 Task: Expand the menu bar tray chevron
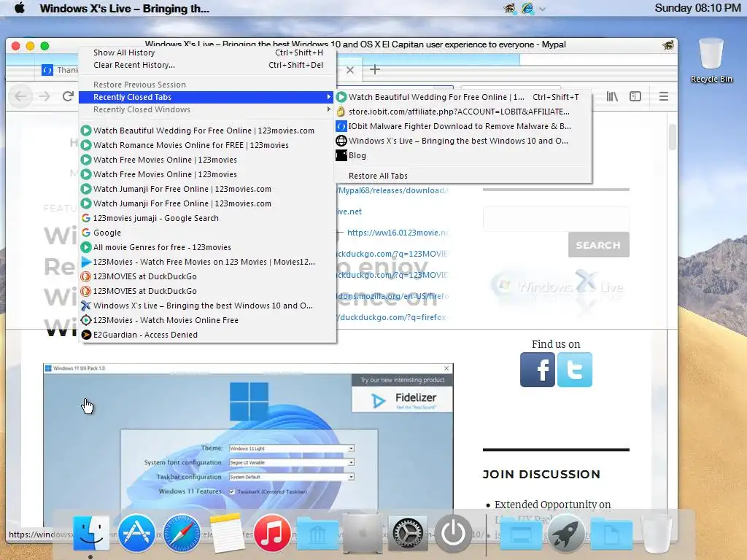pos(542,9)
